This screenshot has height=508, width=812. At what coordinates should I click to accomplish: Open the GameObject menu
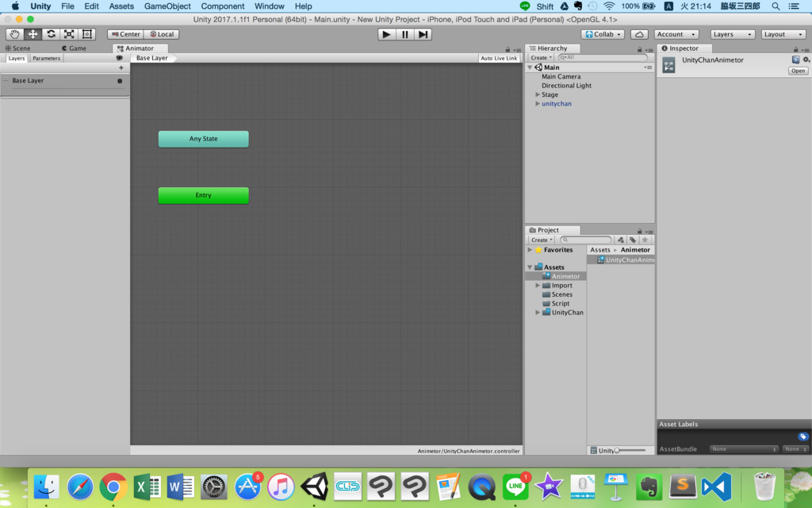167,6
